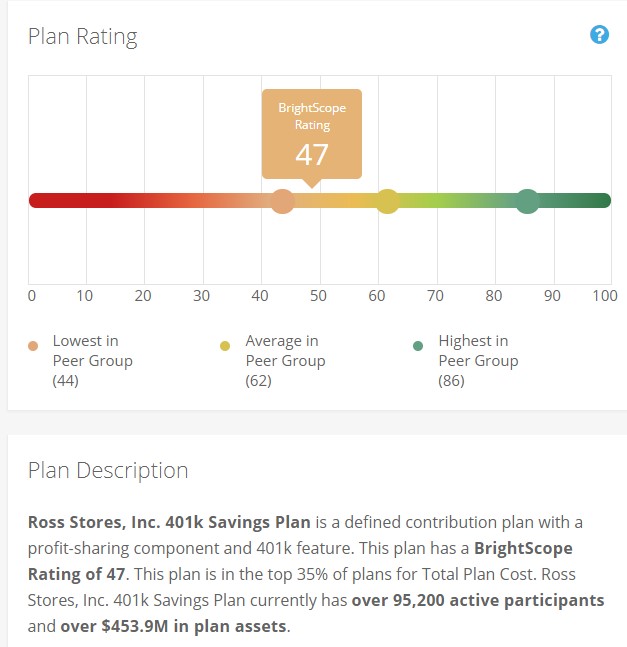
Task: Click the red left end of the rating bar
Action: pyautogui.click(x=40, y=200)
